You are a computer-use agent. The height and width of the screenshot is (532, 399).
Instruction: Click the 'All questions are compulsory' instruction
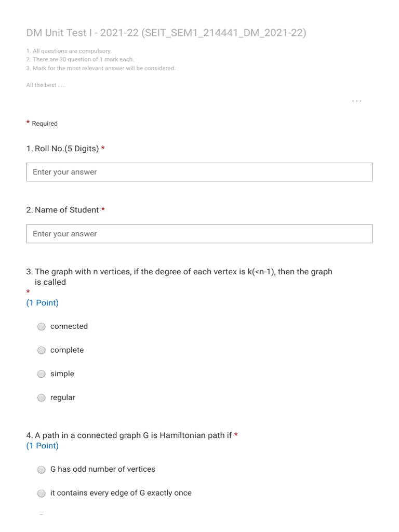69,51
